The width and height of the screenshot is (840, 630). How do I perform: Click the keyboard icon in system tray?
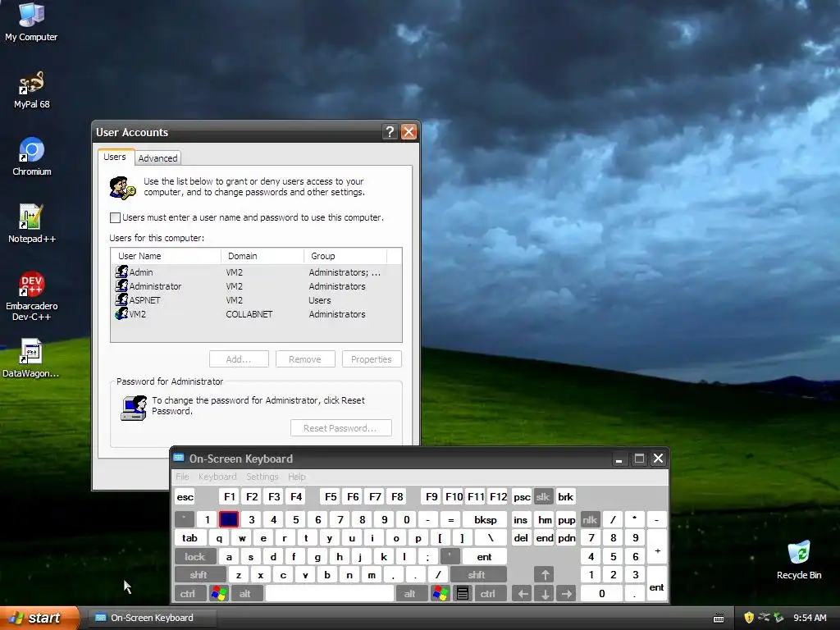[x=719, y=619]
